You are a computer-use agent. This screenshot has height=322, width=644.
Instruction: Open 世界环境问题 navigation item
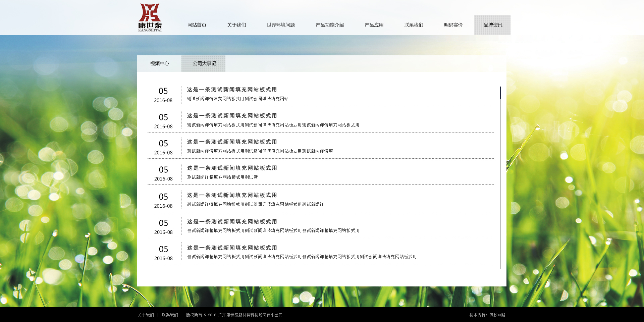(x=280, y=25)
